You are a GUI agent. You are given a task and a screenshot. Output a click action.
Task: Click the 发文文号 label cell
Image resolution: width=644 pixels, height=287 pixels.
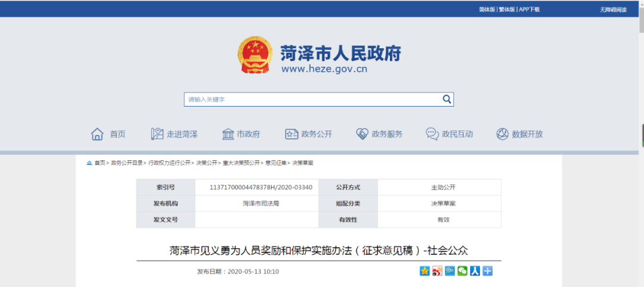(166, 220)
